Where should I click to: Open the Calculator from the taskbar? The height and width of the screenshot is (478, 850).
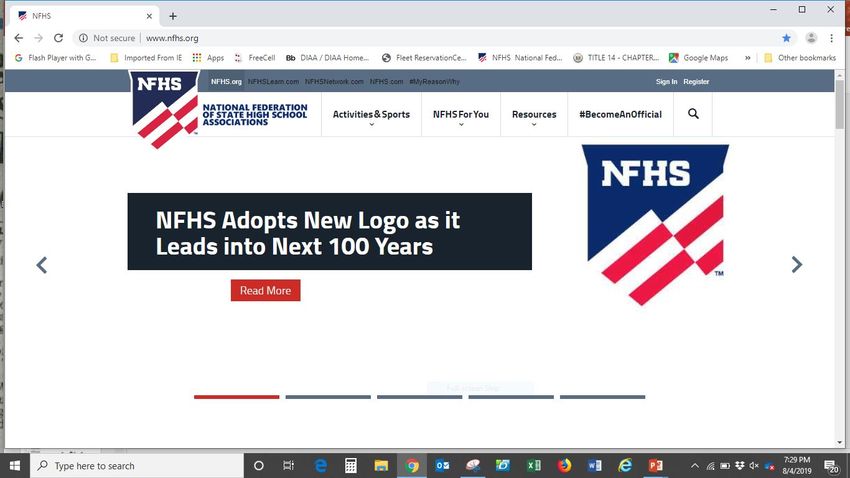[351, 466]
